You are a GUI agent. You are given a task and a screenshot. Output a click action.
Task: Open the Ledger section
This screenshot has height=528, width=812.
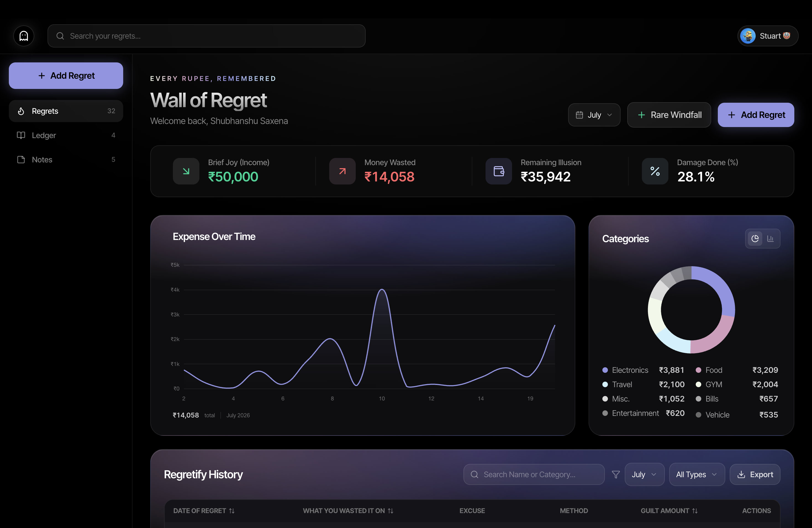coord(66,135)
